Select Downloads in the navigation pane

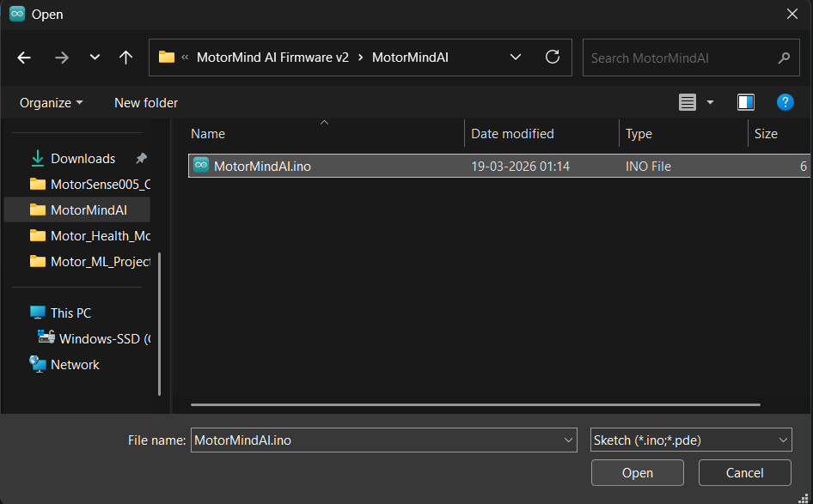(x=83, y=158)
